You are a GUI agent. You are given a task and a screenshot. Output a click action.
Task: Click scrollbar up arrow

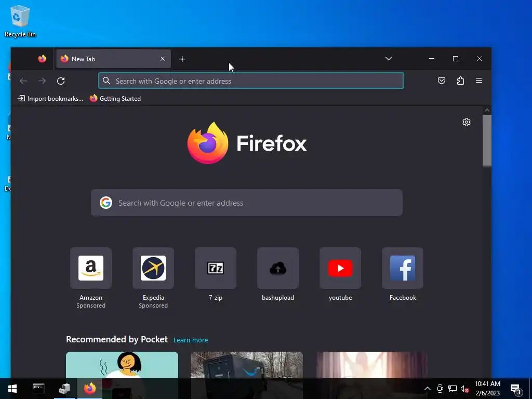pos(487,110)
